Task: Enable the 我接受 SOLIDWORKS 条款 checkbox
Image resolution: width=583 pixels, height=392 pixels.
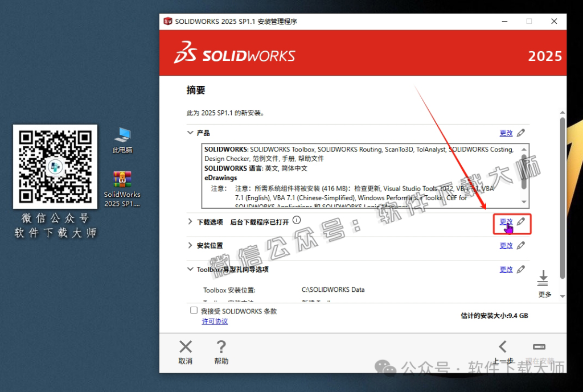Action: tap(192, 310)
